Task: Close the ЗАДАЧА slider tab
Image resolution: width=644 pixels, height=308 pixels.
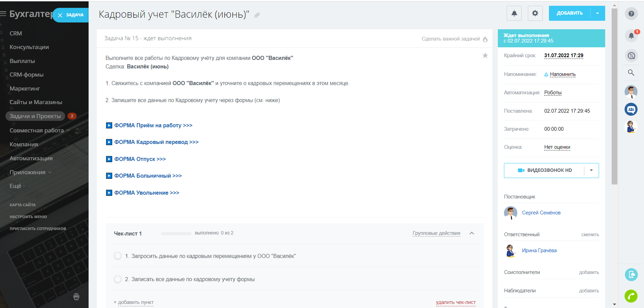Action: pos(60,15)
